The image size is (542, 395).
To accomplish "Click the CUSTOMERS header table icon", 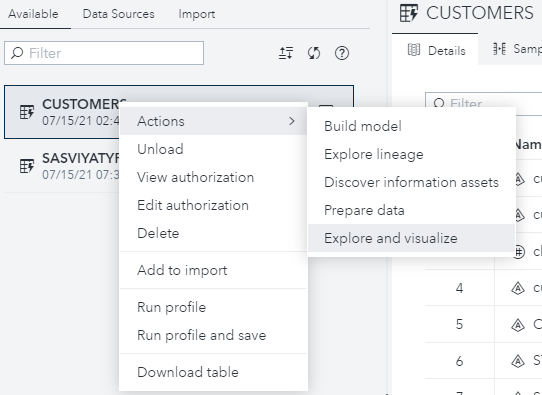I will coord(409,13).
